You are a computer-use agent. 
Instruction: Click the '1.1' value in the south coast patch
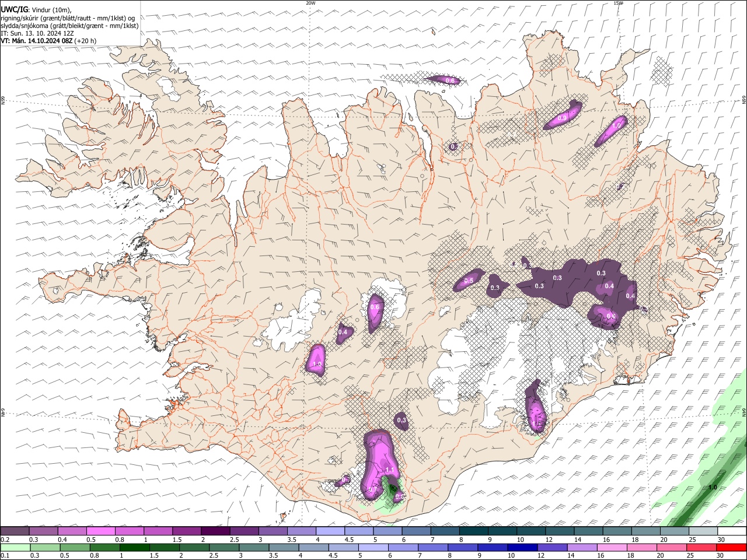[390, 470]
